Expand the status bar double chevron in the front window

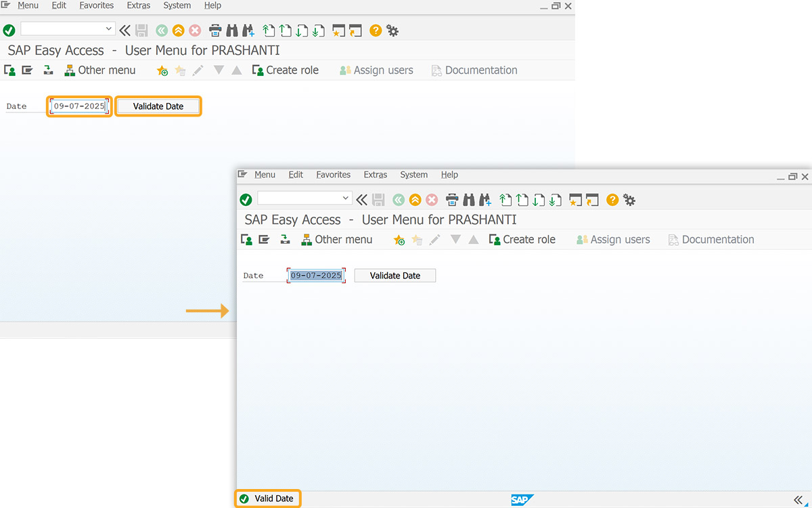(798, 499)
